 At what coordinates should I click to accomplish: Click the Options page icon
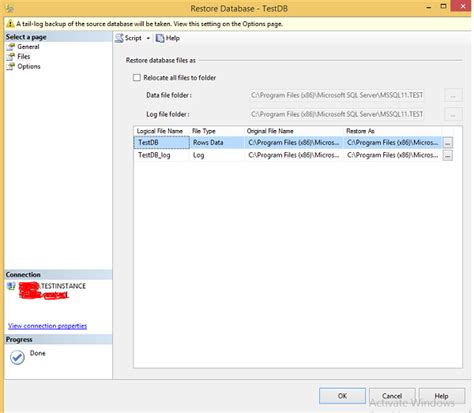click(x=11, y=66)
